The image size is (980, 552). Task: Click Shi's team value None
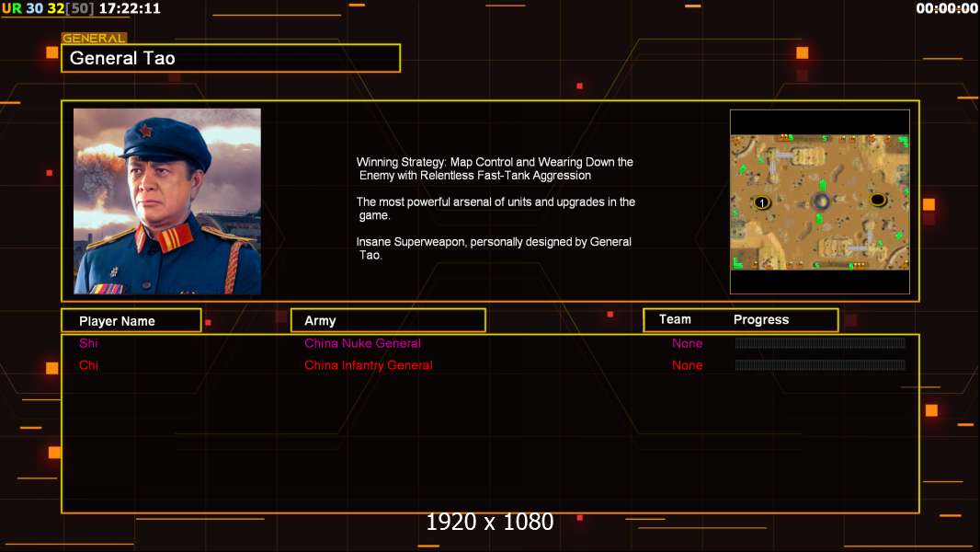[x=687, y=343]
